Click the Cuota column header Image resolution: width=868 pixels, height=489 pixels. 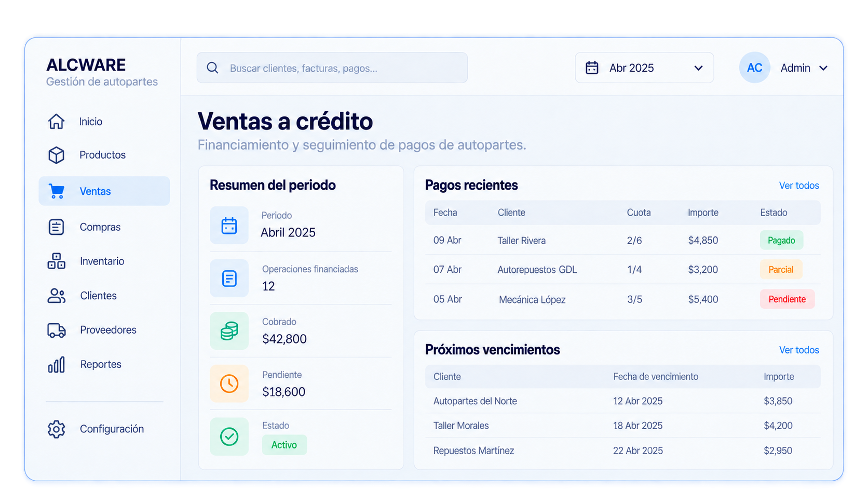pyautogui.click(x=639, y=213)
